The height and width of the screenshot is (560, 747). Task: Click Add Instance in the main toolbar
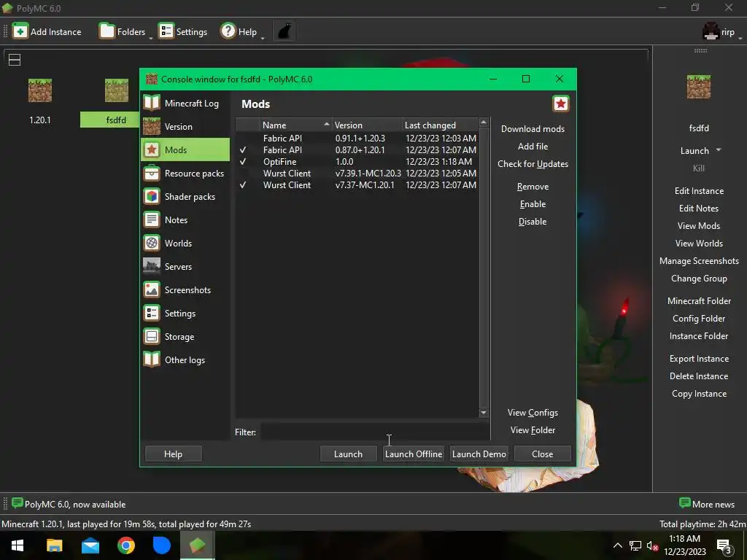click(x=47, y=31)
